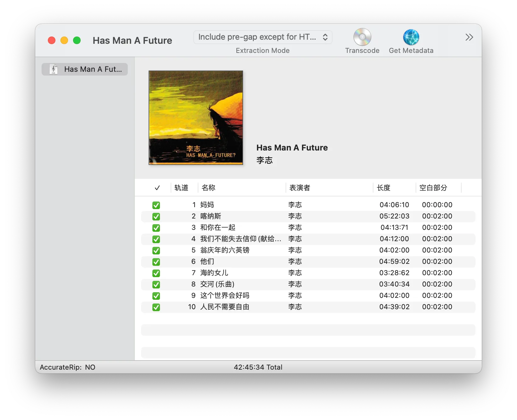Select Has Man A Fut... cue file in sidebar
Image resolution: width=517 pixels, height=420 pixels.
(85, 69)
